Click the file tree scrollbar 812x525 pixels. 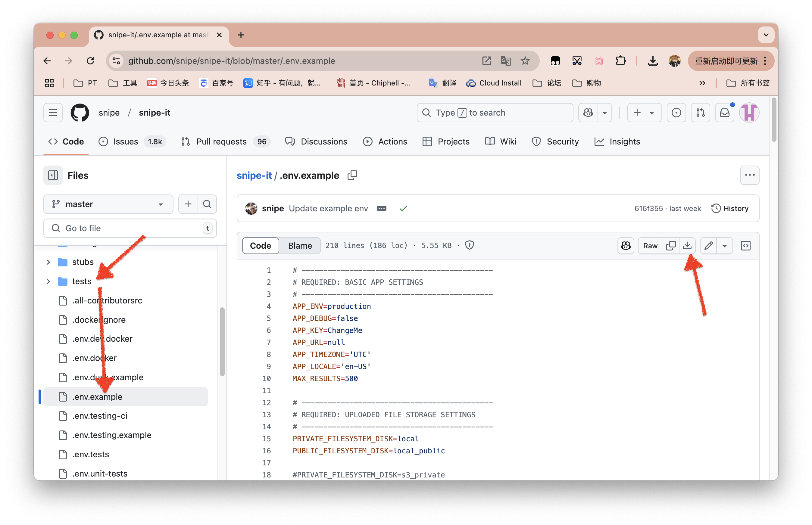tap(222, 342)
